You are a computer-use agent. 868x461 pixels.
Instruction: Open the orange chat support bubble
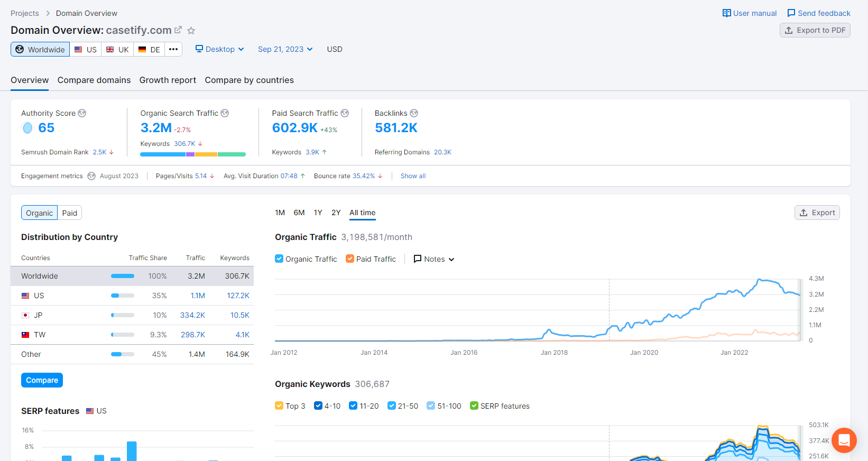844,440
